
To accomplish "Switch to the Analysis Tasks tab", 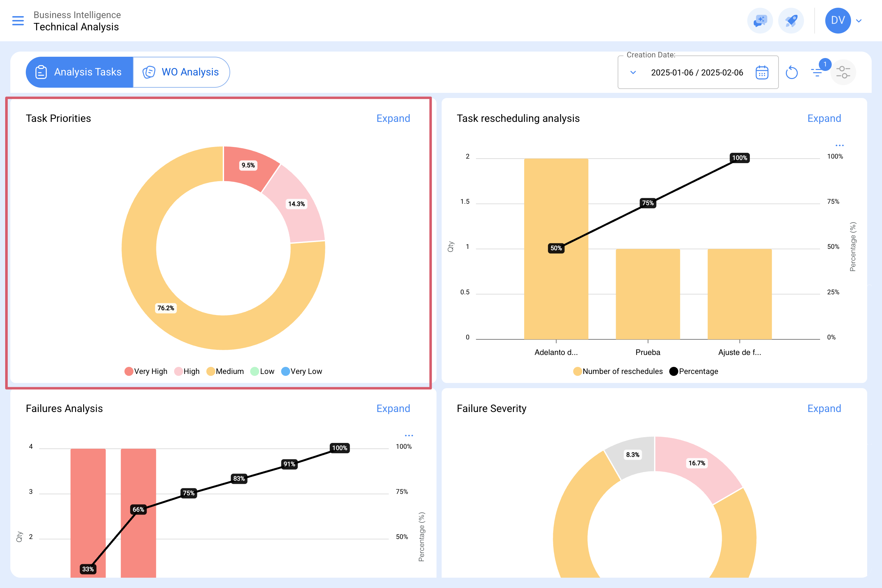I will (79, 72).
